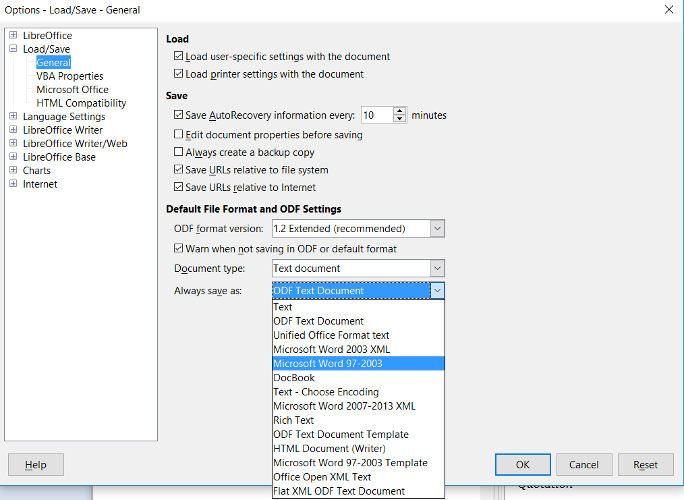This screenshot has width=684, height=500.
Task: Choose Microsoft Word 2007-2013 XML
Action: point(358,406)
